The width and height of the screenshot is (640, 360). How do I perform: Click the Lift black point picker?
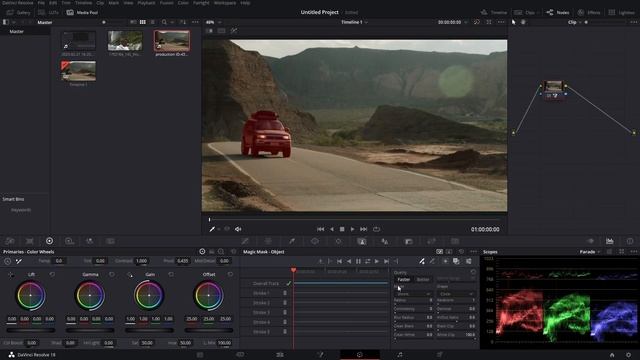[11, 275]
